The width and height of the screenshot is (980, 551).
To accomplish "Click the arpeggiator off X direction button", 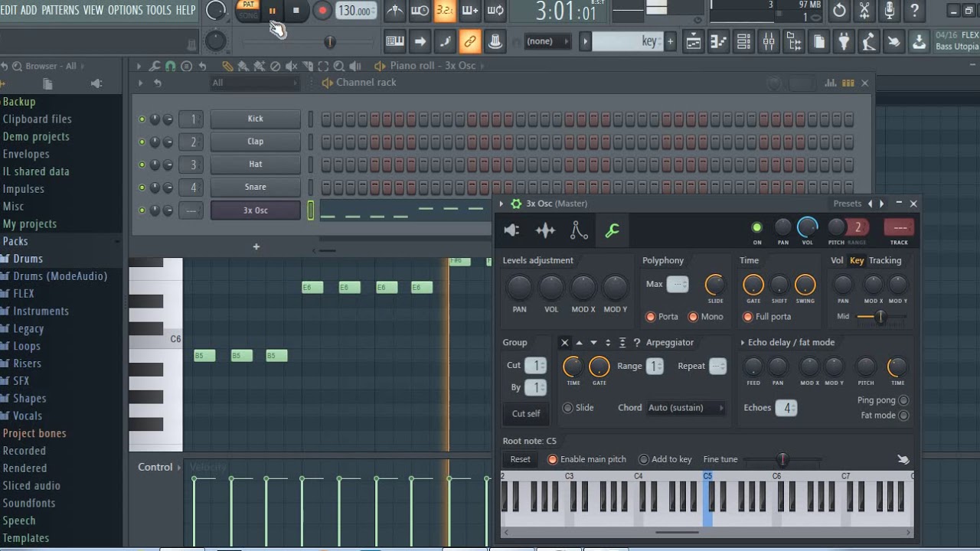I will pyautogui.click(x=564, y=343).
